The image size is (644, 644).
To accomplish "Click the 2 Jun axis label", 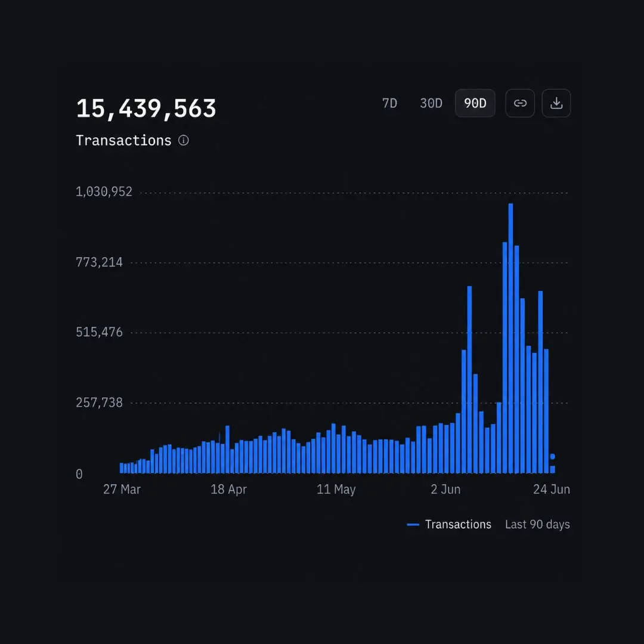I will 445,489.
